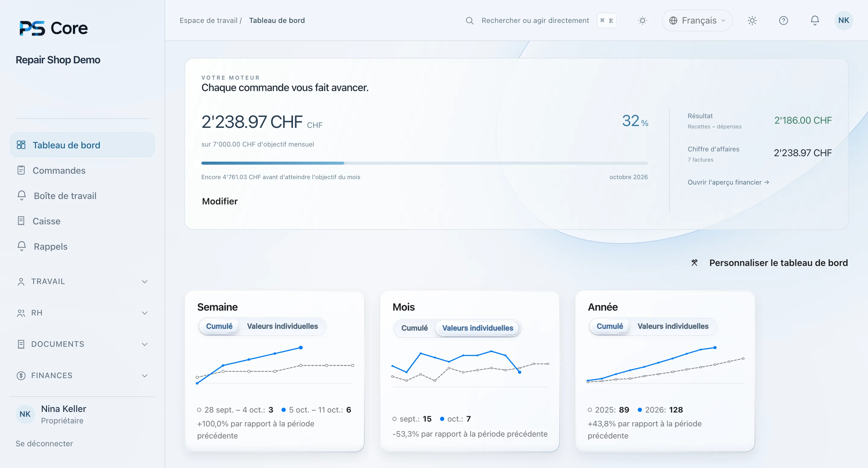Click the PS Core logo
The width and height of the screenshot is (868, 468).
(53, 28)
